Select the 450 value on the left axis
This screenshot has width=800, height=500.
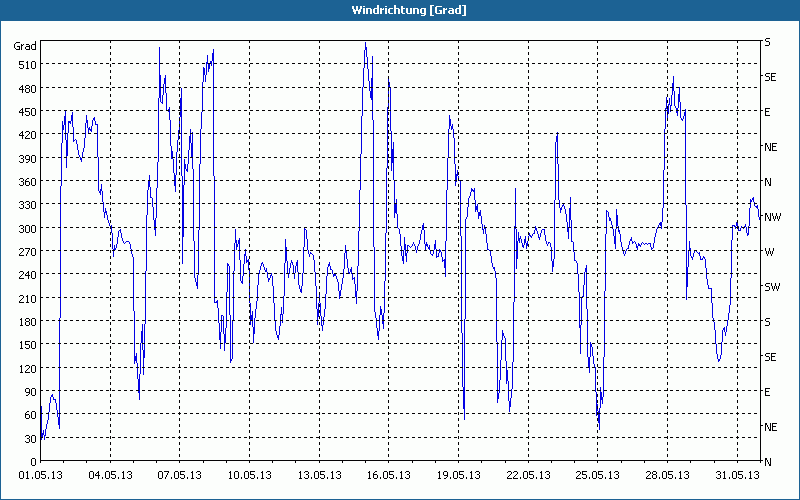(x=28, y=112)
